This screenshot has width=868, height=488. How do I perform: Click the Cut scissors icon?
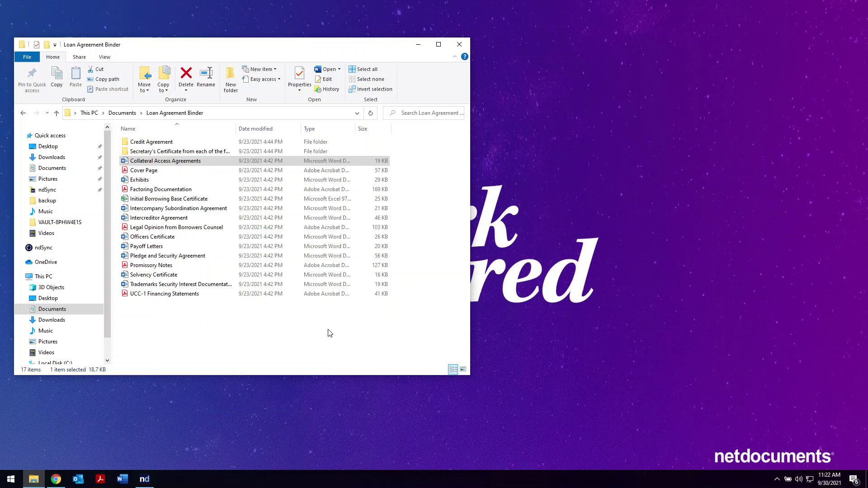tap(90, 69)
